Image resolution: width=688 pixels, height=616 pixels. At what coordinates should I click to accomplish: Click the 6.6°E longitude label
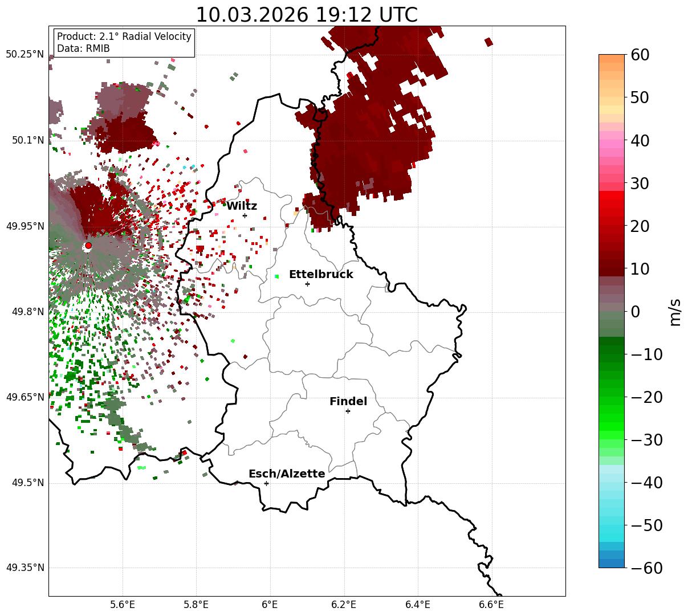pyautogui.click(x=491, y=604)
